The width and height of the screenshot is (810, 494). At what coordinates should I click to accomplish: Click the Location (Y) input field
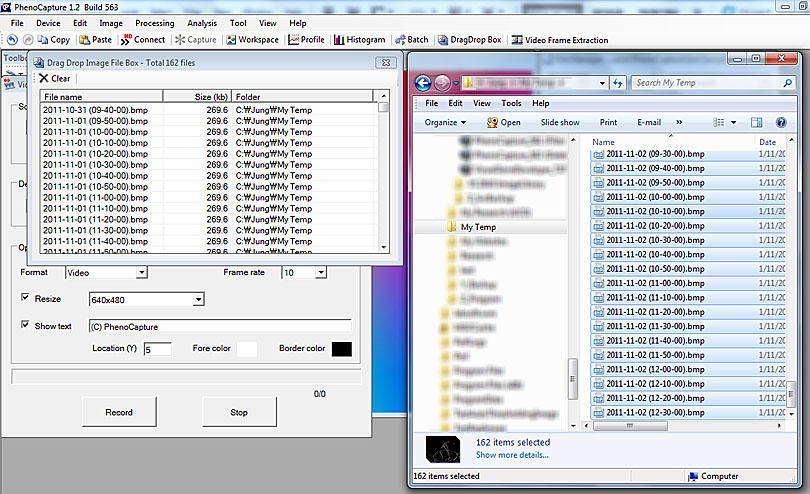click(x=157, y=349)
